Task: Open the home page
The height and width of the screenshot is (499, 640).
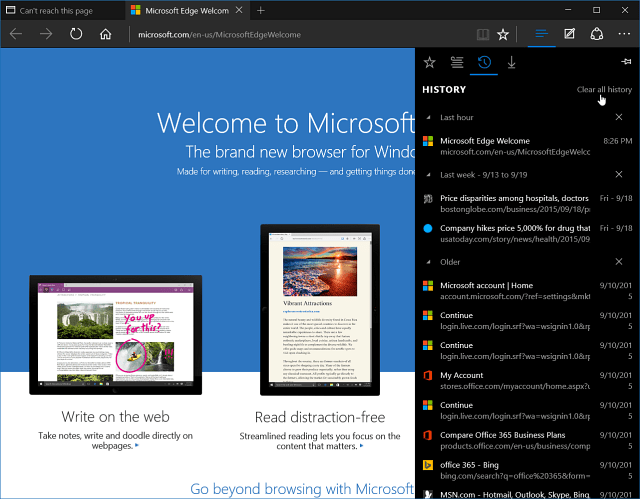Action: (105, 34)
